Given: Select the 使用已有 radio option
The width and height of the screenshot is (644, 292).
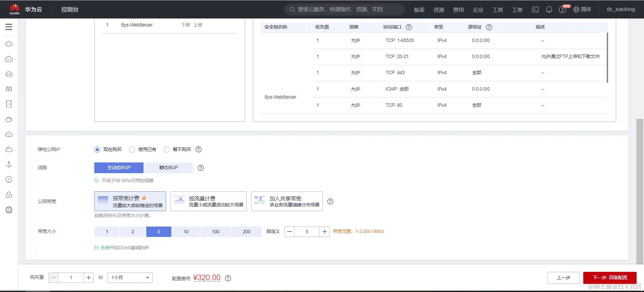Looking at the screenshot, I should 132,150.
